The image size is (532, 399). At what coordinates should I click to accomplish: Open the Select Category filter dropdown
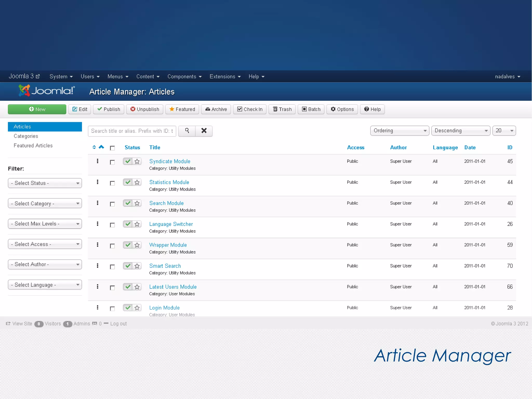coord(45,203)
